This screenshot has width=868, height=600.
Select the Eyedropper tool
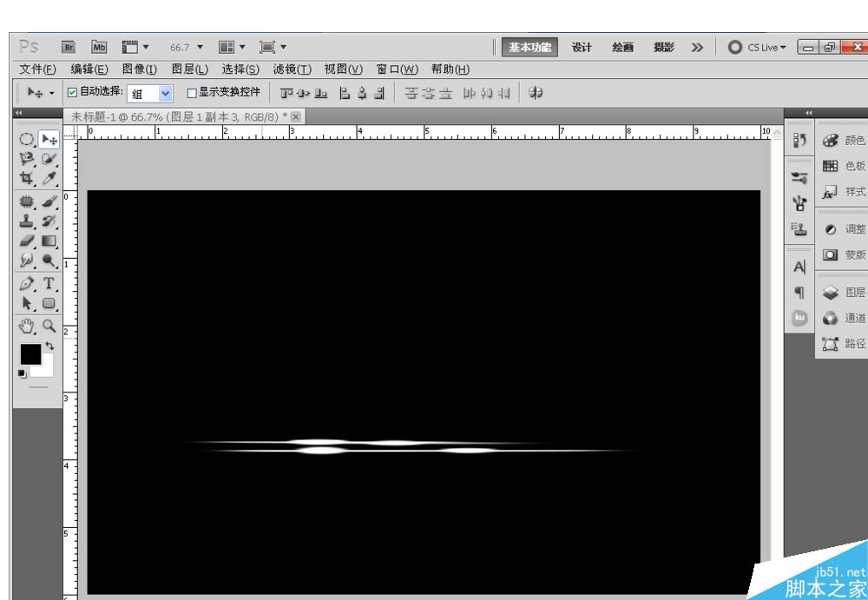click(x=49, y=178)
